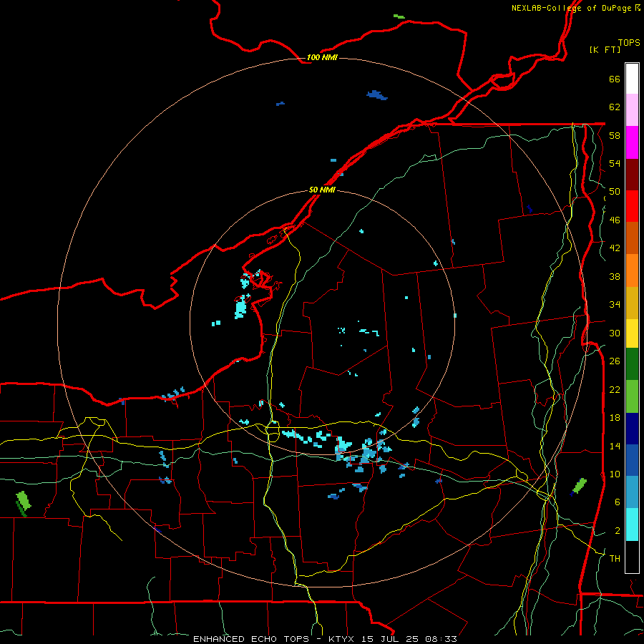Click the legend value 62
The height and width of the screenshot is (644, 644).
coord(615,107)
